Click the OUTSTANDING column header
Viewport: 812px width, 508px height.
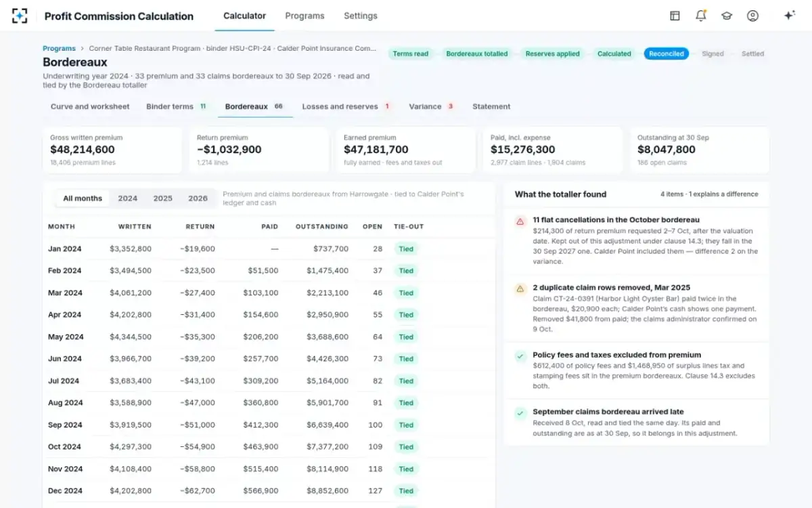pos(322,226)
